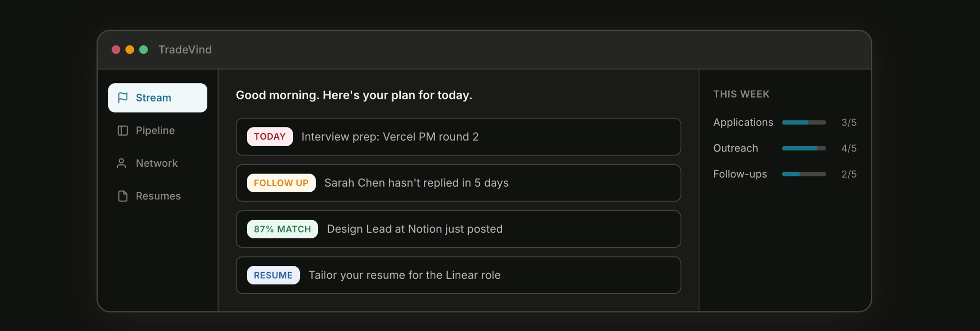Click the Outreach progress bar
980x331 pixels.
(804, 148)
